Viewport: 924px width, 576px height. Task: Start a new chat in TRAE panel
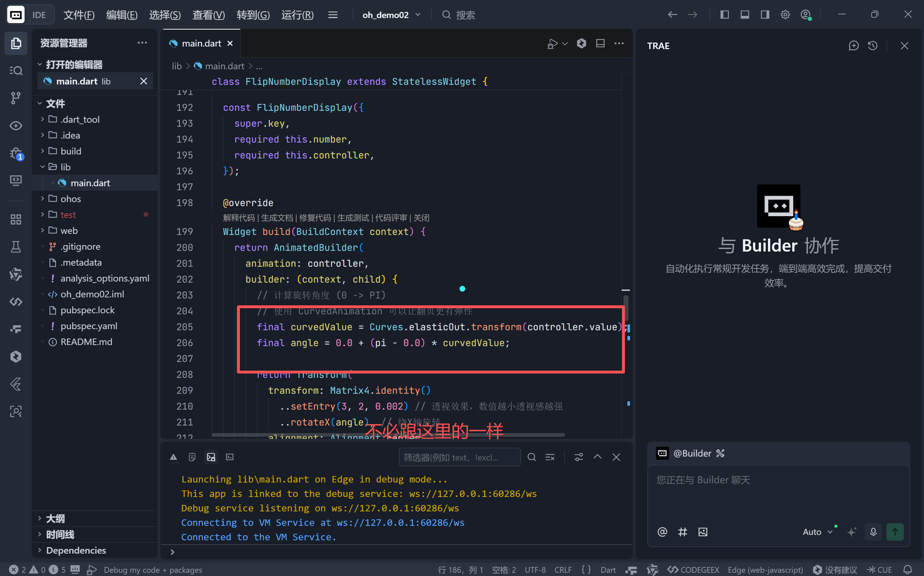(854, 46)
